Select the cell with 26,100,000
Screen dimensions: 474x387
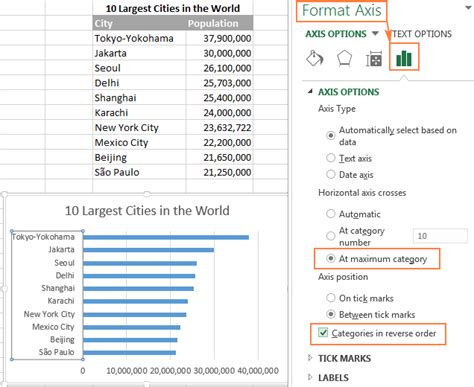219,68
